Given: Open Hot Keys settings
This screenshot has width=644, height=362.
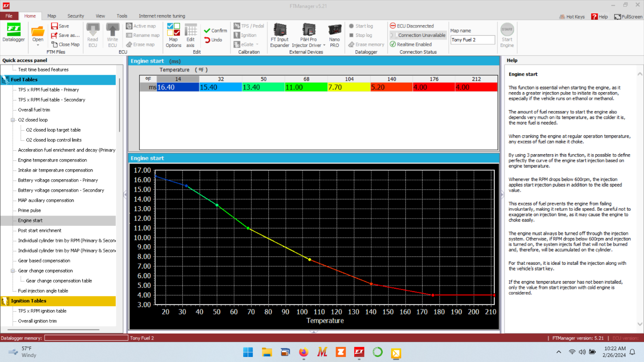Looking at the screenshot, I should (572, 17).
